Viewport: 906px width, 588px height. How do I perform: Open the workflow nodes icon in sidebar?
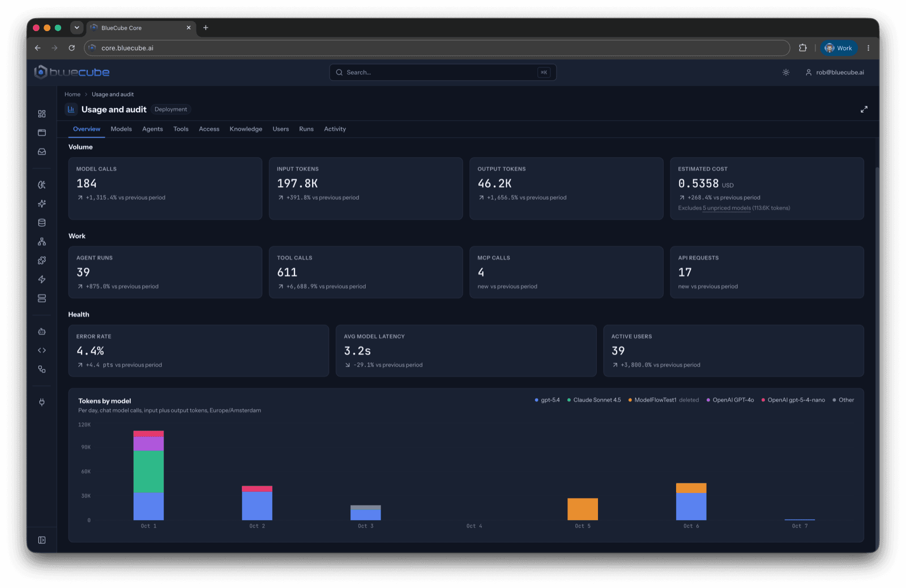pos(42,369)
